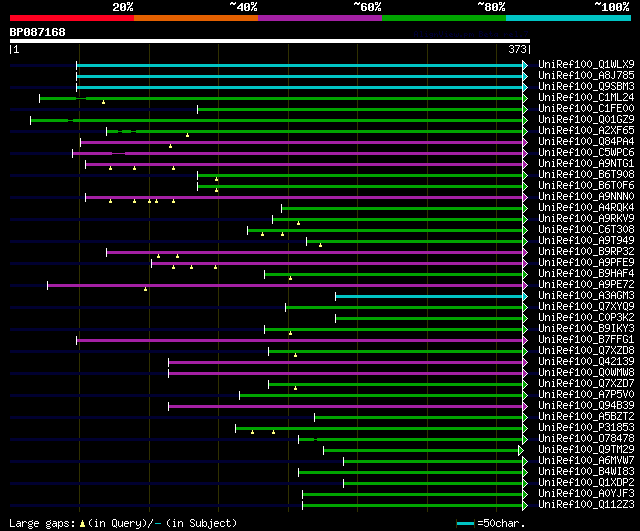Click the cyan alignment bar for Q1WLX9
Viewport: 640px width, 531px height.
299,65
